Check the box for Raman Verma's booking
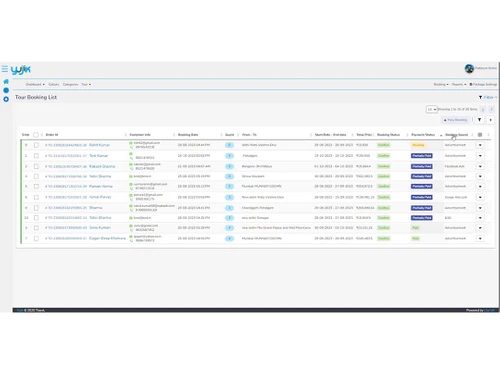Viewport: 500px width, 375px height. pos(36,186)
